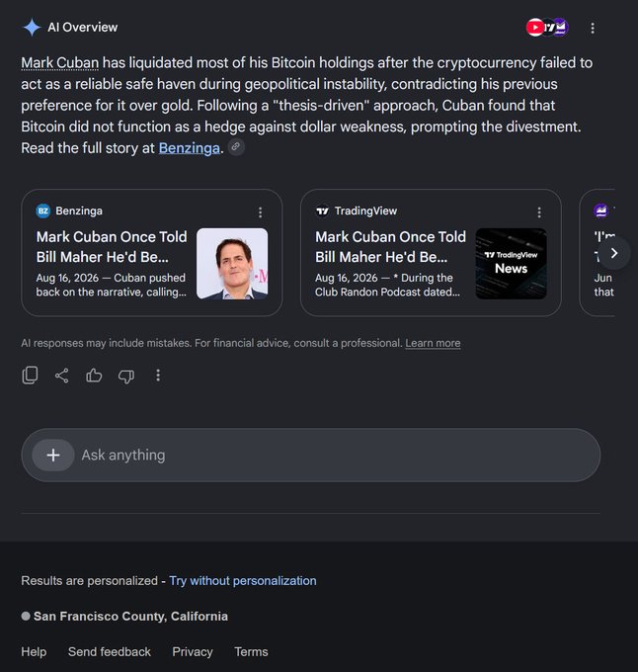The width and height of the screenshot is (638, 672).
Task: Click the AI Overview sparkle icon
Action: (x=32, y=28)
